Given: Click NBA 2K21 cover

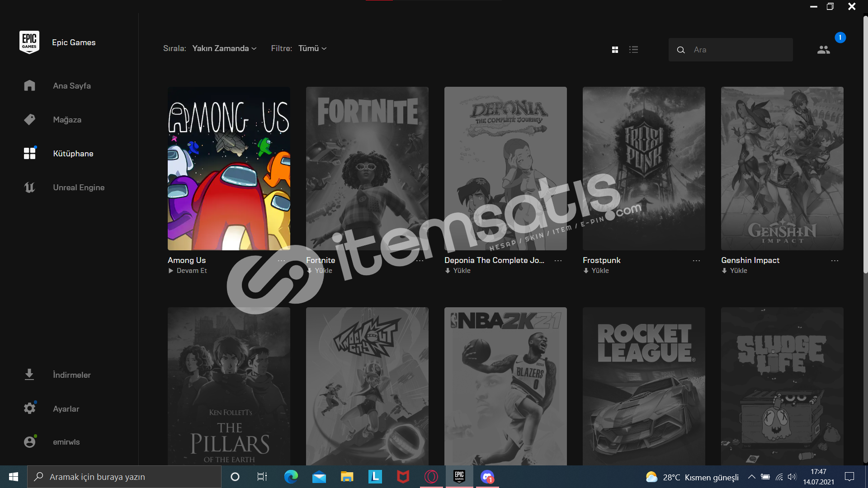Looking at the screenshot, I should [x=505, y=386].
